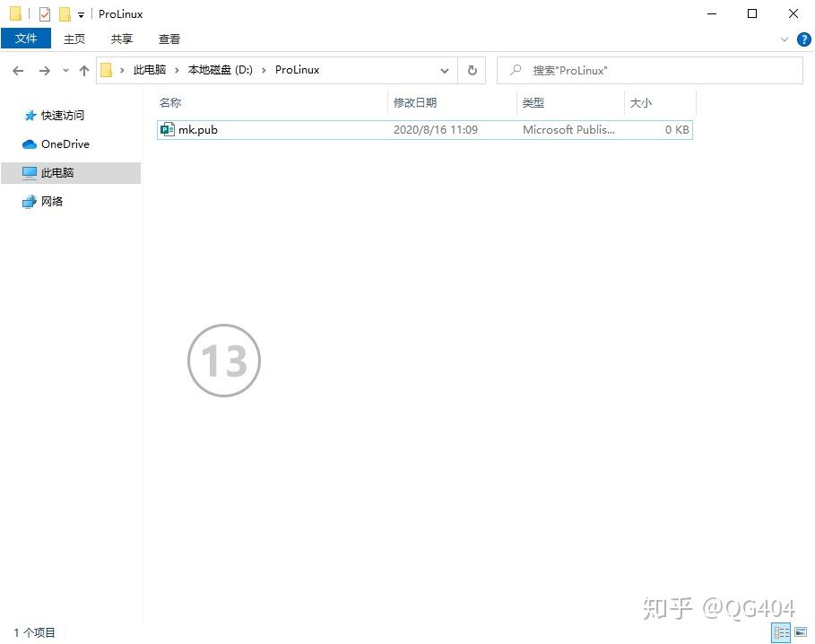Open the mk.pub Publisher file
This screenshot has height=644, width=815.
[x=197, y=130]
